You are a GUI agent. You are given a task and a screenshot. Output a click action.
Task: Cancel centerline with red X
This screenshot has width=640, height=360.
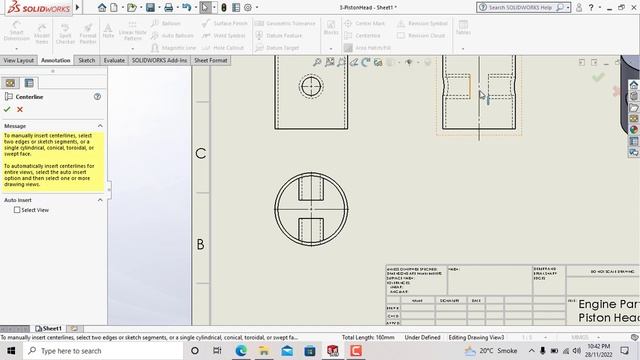tap(20, 109)
